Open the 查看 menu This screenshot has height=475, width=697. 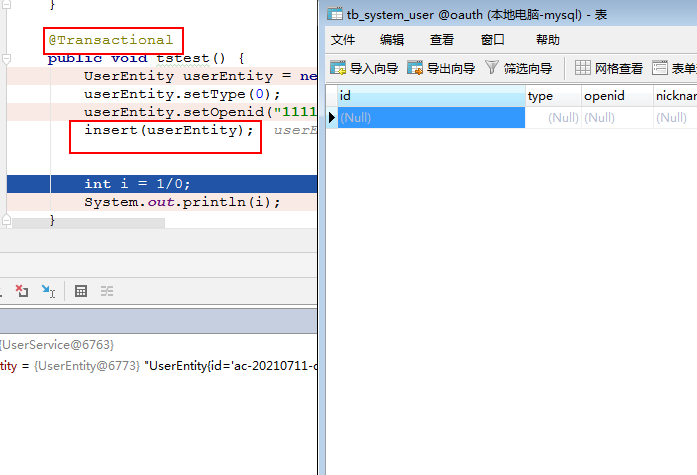(x=441, y=40)
